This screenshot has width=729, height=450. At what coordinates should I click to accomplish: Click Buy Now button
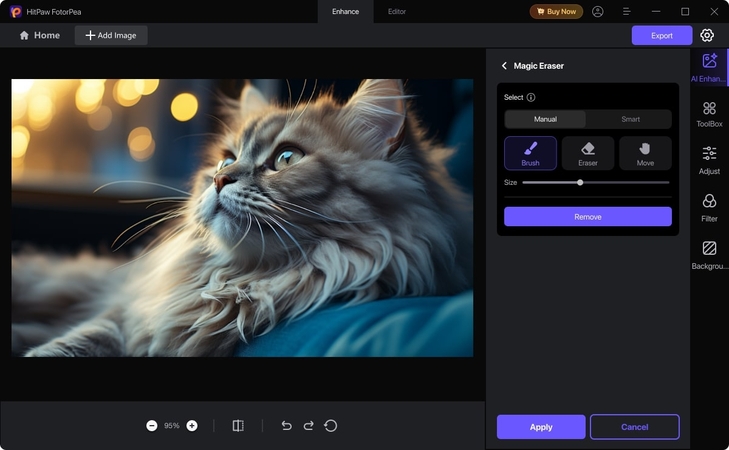pos(556,12)
